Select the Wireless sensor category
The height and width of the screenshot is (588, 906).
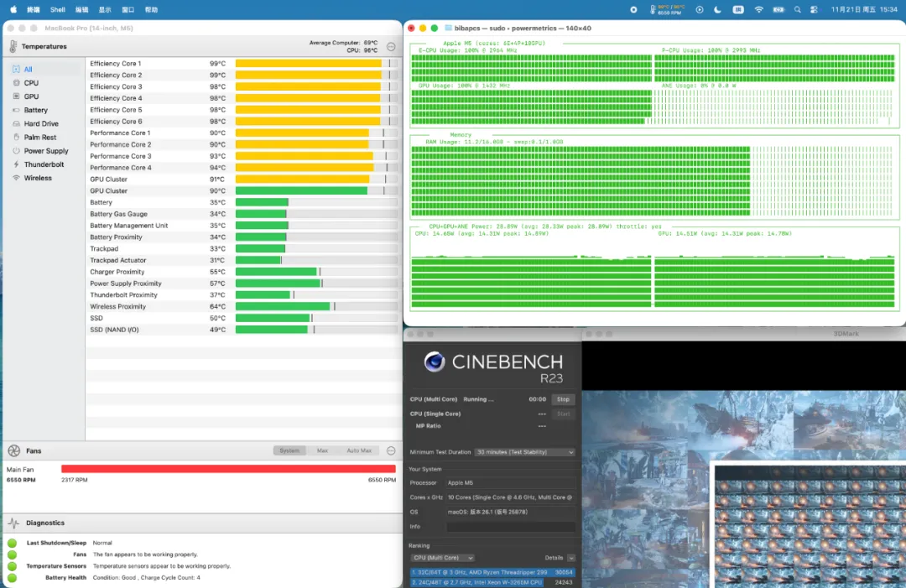pos(38,178)
